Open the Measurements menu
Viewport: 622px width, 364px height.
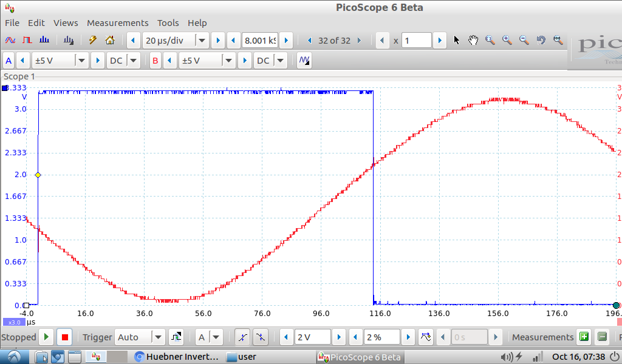tap(117, 22)
